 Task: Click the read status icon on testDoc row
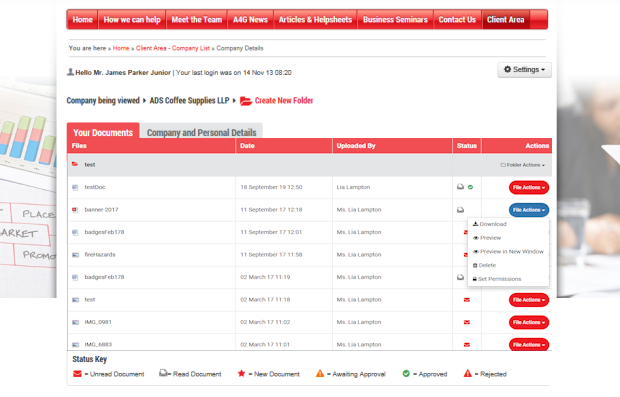[460, 187]
